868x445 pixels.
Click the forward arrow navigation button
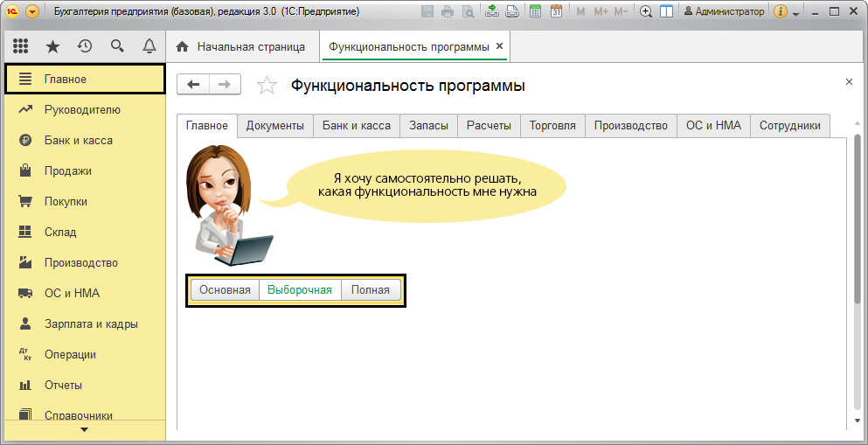point(225,85)
